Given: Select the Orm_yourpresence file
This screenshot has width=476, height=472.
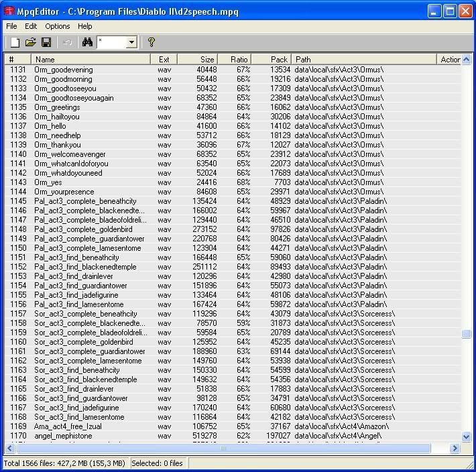Looking at the screenshot, I should [x=64, y=192].
